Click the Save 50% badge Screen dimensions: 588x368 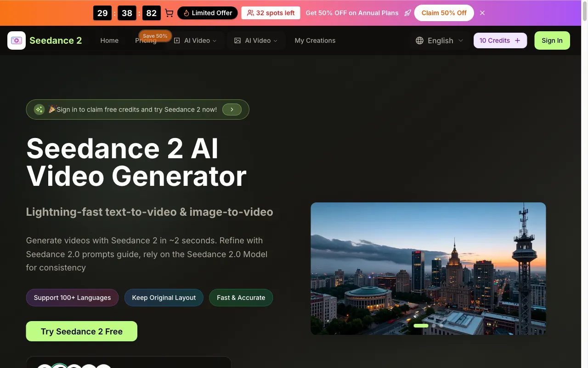point(155,36)
